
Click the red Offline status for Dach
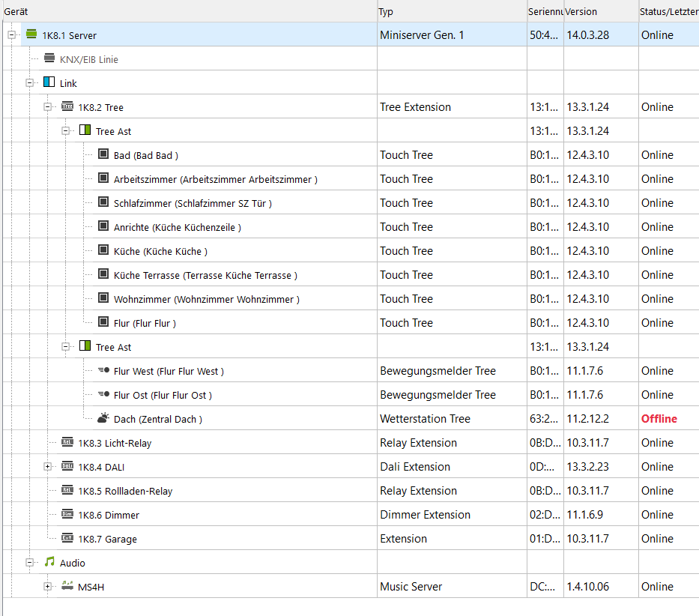tap(659, 419)
